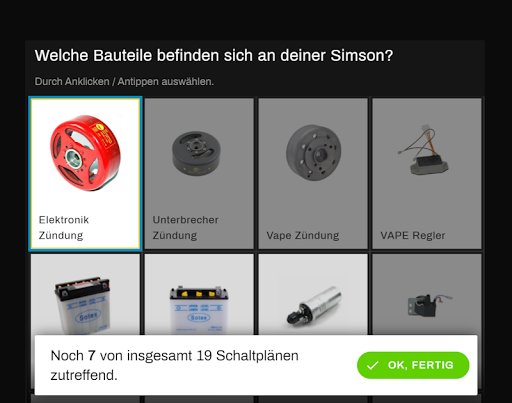Confirm selection with OK, FERTIG button
The height and width of the screenshot is (403, 512).
point(413,365)
